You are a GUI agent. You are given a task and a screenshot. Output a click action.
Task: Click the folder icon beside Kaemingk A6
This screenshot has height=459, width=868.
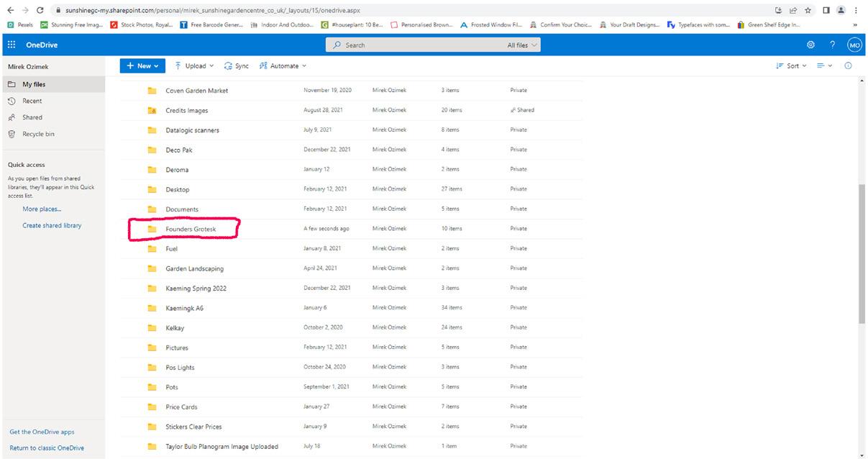(152, 308)
